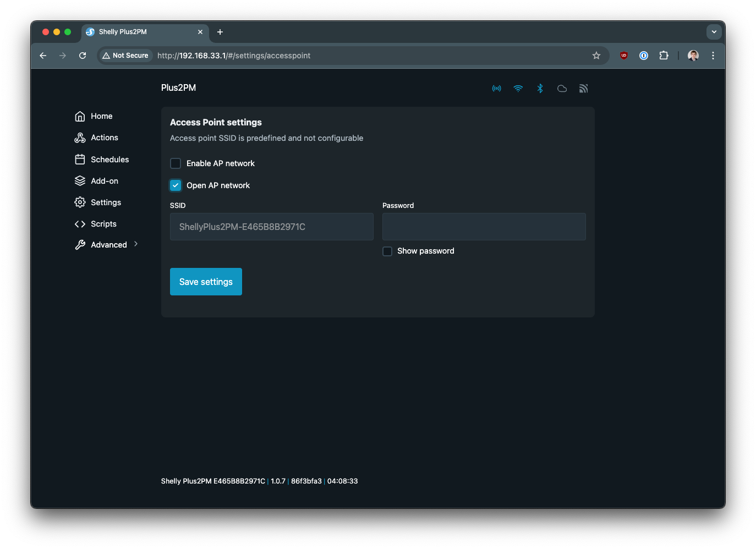Close the Shelly Plus2PM tab

(200, 32)
